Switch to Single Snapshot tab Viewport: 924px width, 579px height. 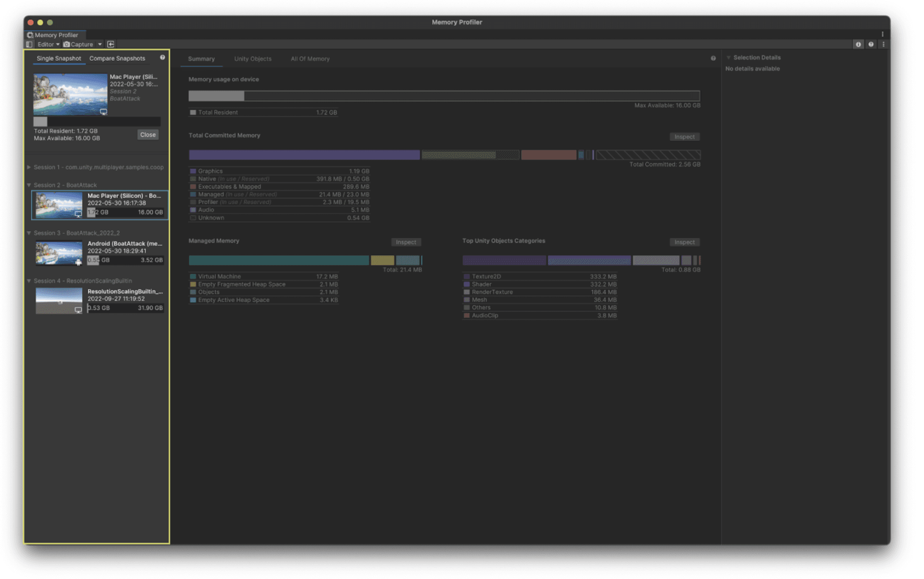pos(59,58)
